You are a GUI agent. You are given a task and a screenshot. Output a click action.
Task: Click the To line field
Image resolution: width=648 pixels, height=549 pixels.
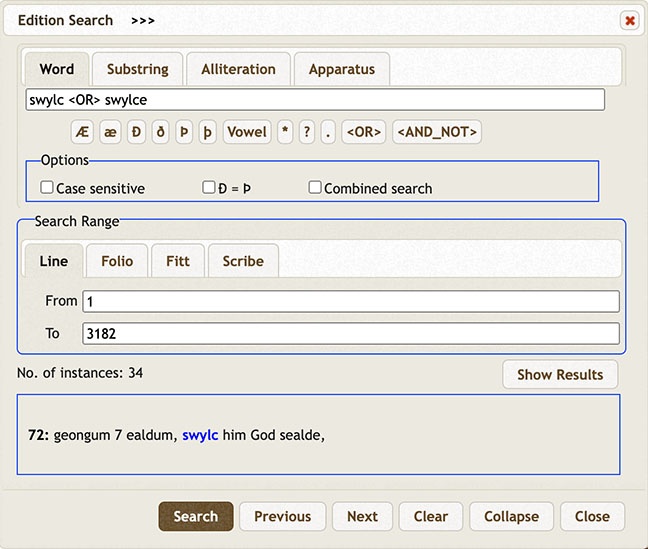[351, 334]
